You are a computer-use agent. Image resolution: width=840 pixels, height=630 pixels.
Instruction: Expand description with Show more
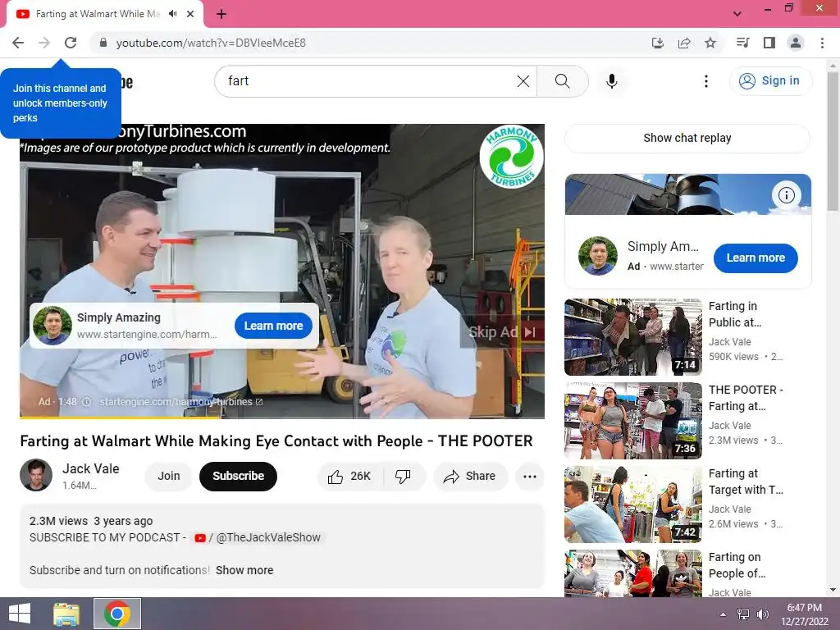click(244, 570)
